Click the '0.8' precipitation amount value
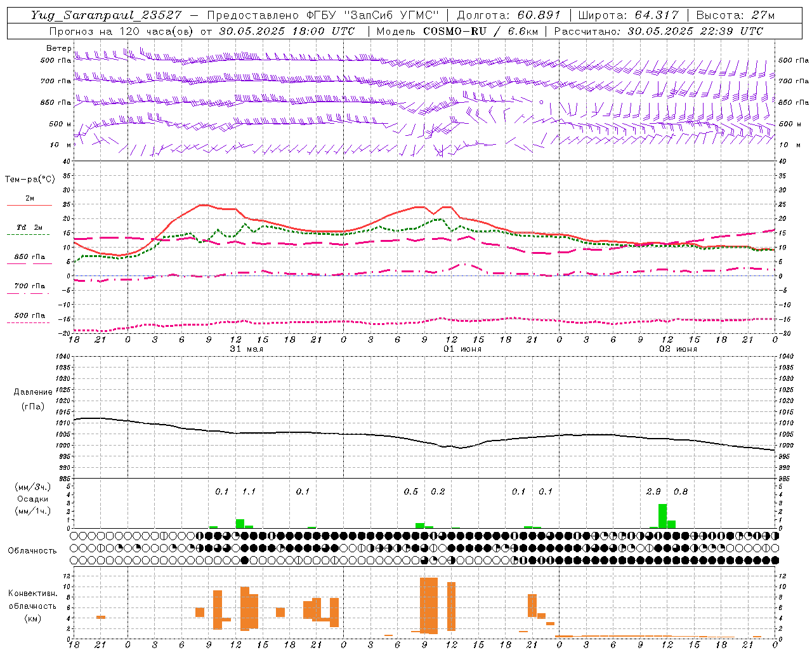Screen dimensions: 812x650 click(681, 491)
